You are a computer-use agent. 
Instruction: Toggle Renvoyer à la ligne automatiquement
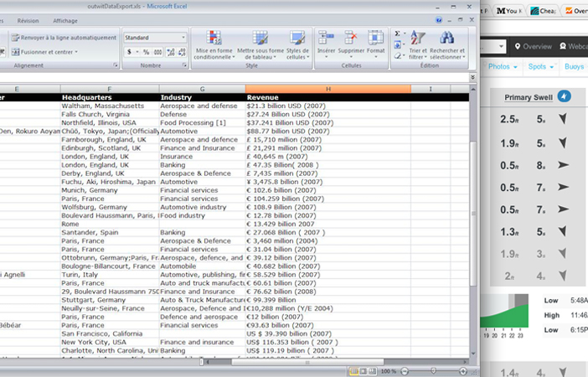tap(64, 38)
